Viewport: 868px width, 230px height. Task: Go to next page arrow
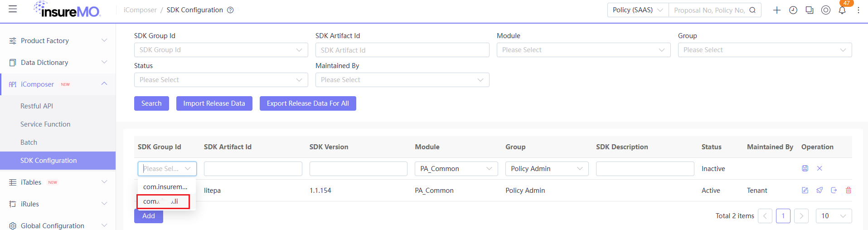click(x=801, y=216)
